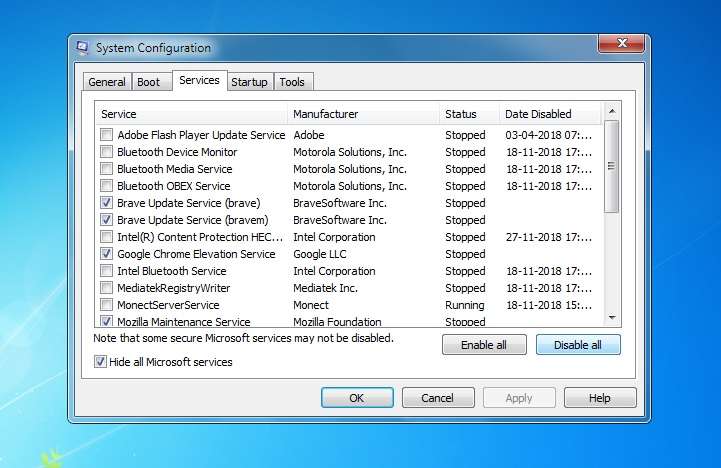Check the Intel Bluetooth Service box
This screenshot has height=468, width=721.
click(x=106, y=271)
